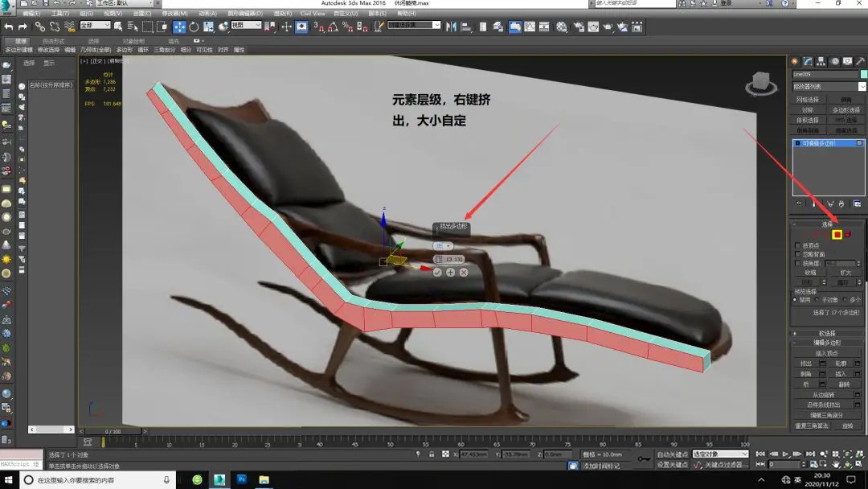Image resolution: width=868 pixels, height=489 pixels.
Task: Click the 挤出 extrude button
Action: coord(806,364)
